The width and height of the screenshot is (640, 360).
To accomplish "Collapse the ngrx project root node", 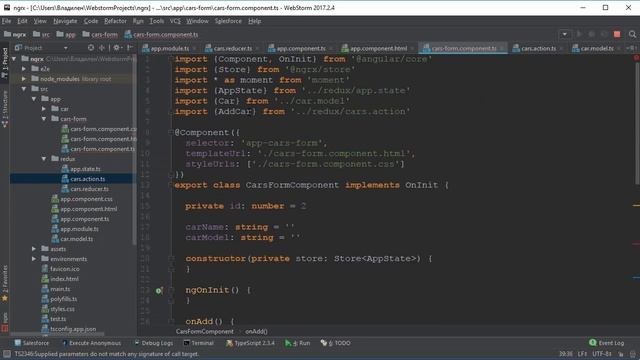I will (14, 59).
